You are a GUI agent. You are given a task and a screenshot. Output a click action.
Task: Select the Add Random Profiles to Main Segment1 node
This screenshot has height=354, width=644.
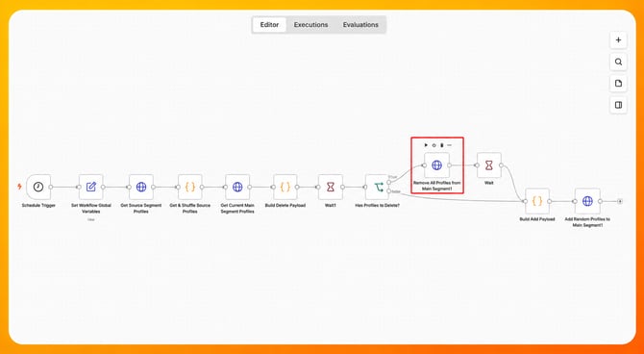tap(587, 201)
